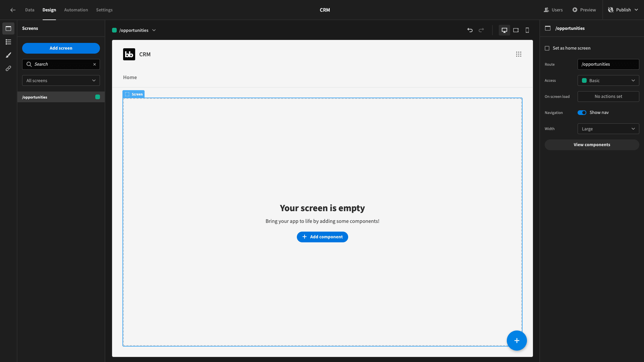Expand the /opportunities screen selector

pos(134,31)
